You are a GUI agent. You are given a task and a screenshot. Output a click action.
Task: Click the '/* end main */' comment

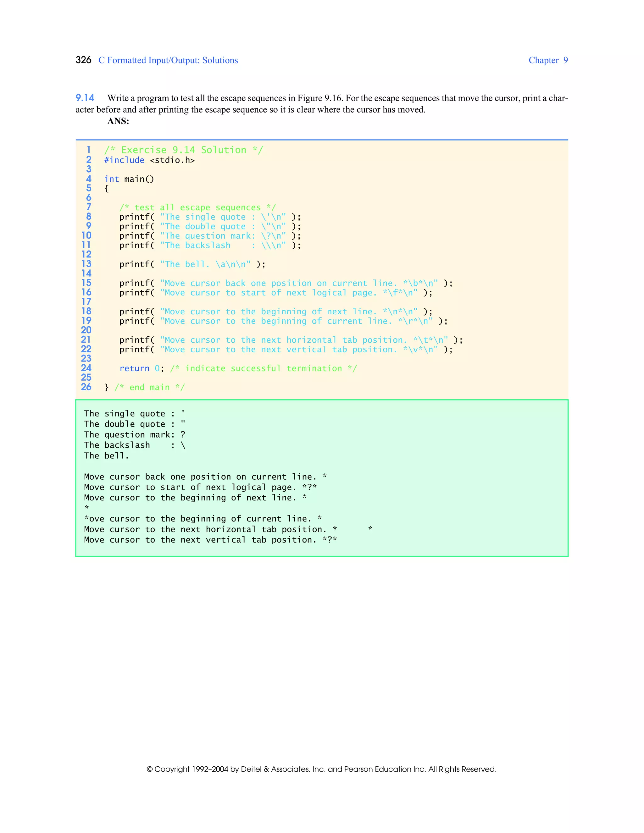click(x=150, y=388)
